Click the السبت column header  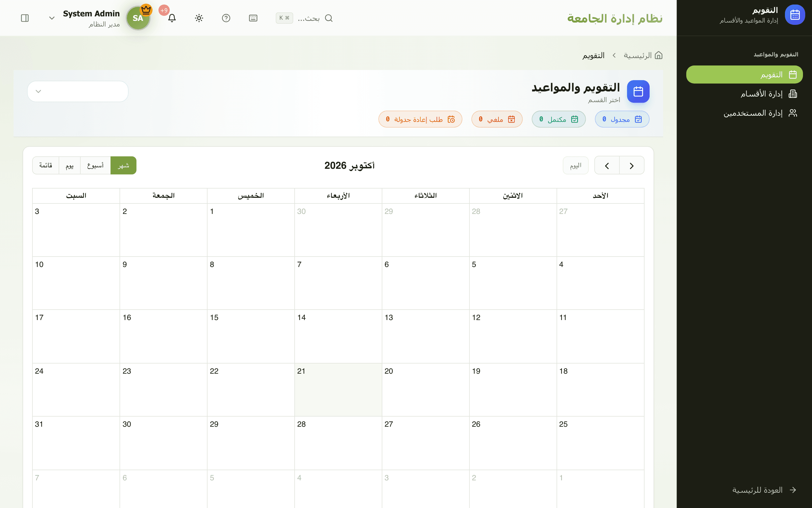pyautogui.click(x=76, y=196)
